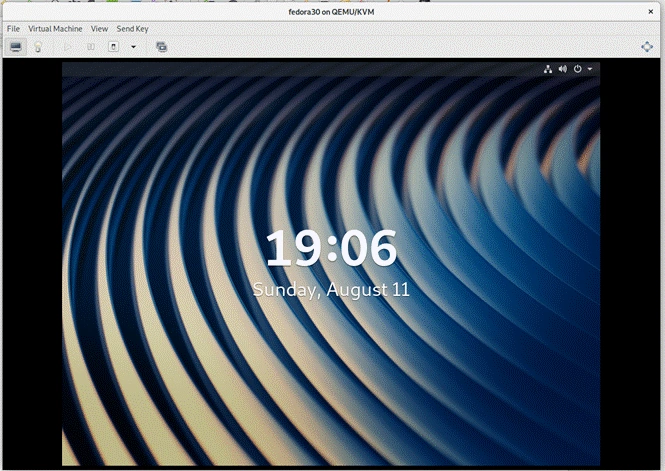Click the guest power icon

[x=577, y=69]
